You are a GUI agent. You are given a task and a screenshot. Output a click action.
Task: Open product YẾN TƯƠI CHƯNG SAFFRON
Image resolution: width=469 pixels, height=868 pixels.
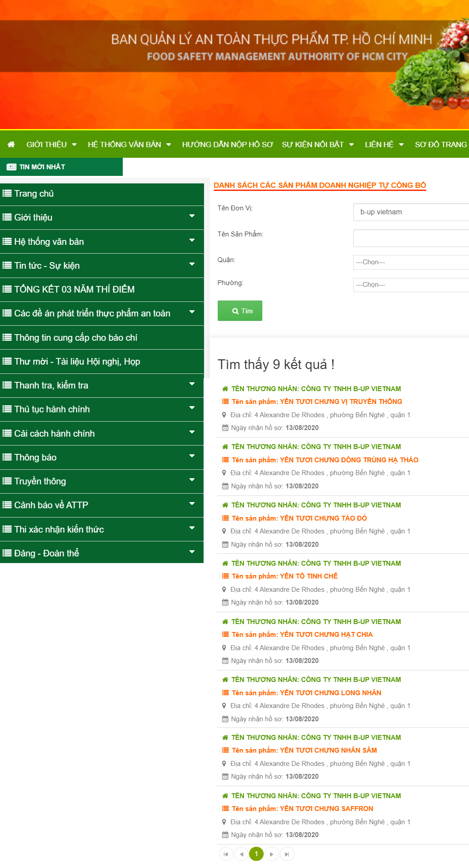[x=303, y=808]
